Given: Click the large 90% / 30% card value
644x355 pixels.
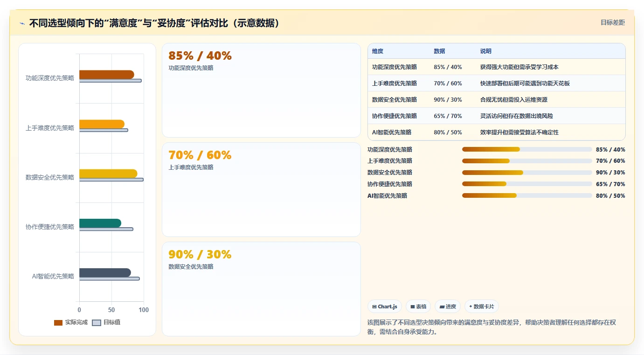Looking at the screenshot, I should pyautogui.click(x=200, y=255).
